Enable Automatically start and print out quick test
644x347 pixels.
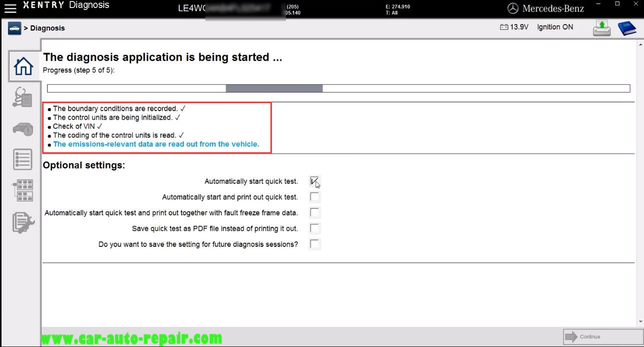point(314,197)
